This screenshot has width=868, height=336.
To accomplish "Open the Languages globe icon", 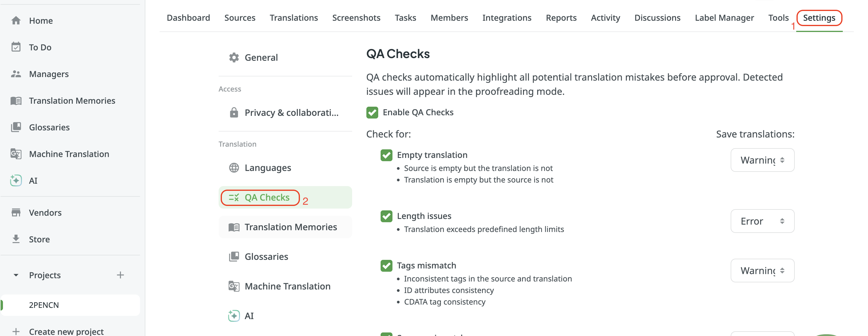I will pyautogui.click(x=234, y=168).
